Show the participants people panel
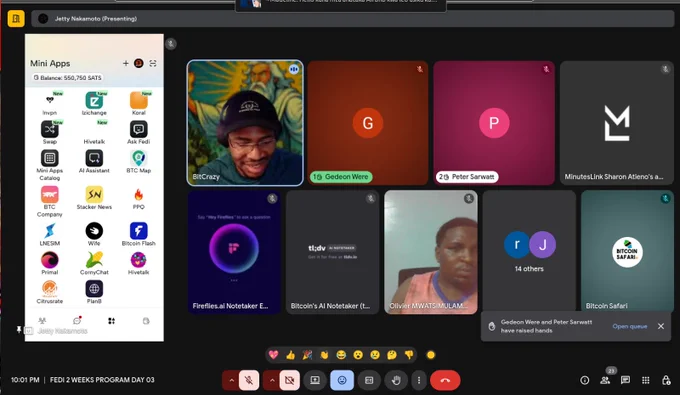The width and height of the screenshot is (680, 395). 605,380
